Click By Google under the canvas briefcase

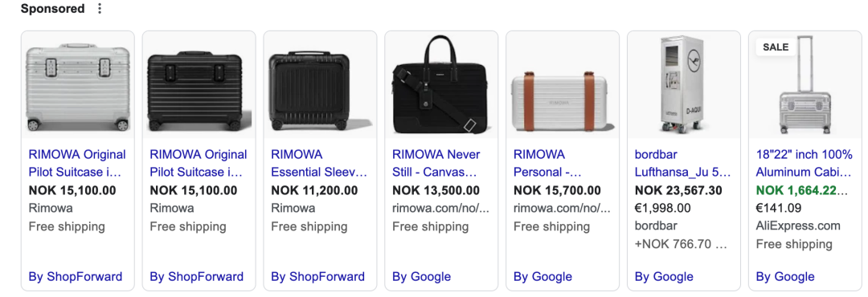tap(421, 277)
